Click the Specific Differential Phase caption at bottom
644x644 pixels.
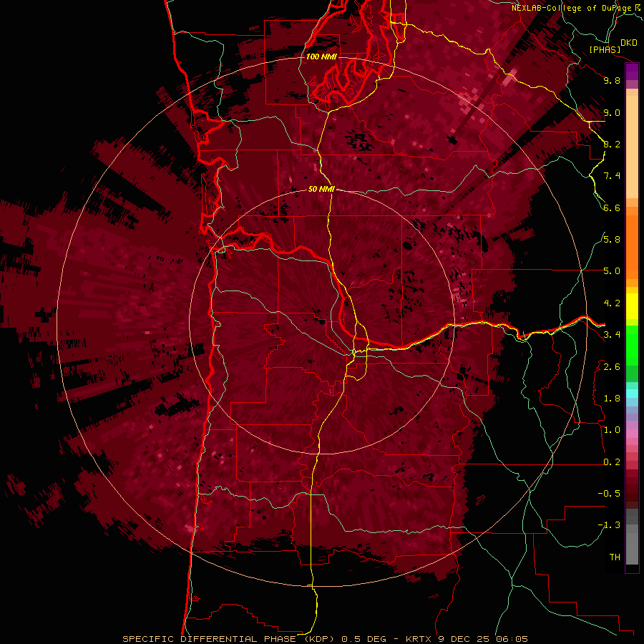326,639
